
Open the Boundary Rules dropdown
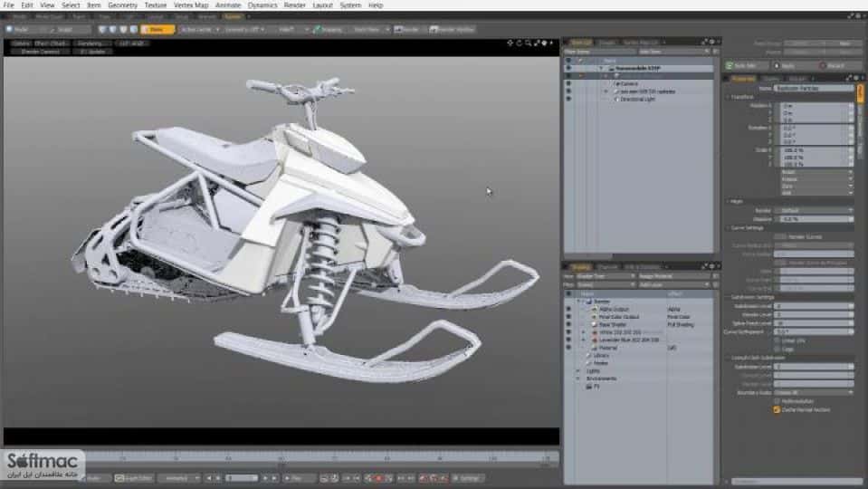click(x=814, y=393)
